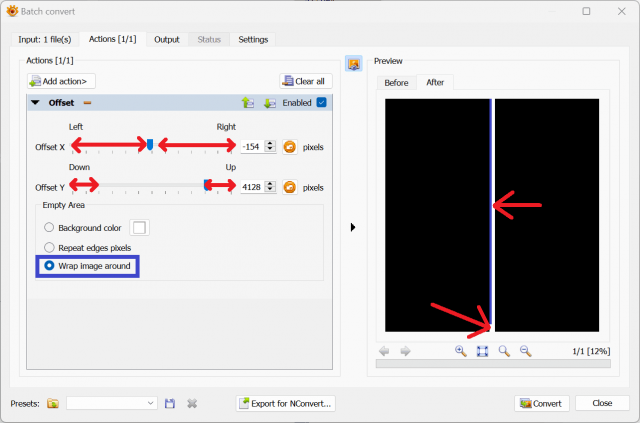Fit preview image to window
Image resolution: width=640 pixels, height=423 pixels.
click(482, 351)
